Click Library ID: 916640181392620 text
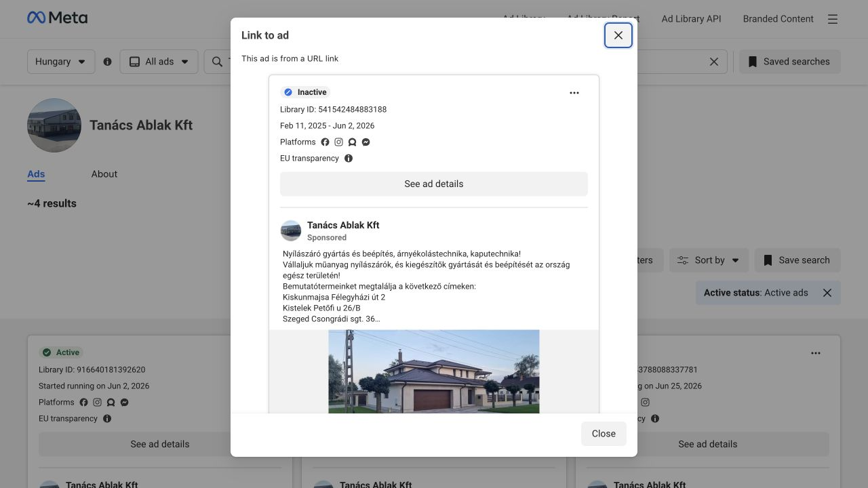This screenshot has height=488, width=868. 92,370
